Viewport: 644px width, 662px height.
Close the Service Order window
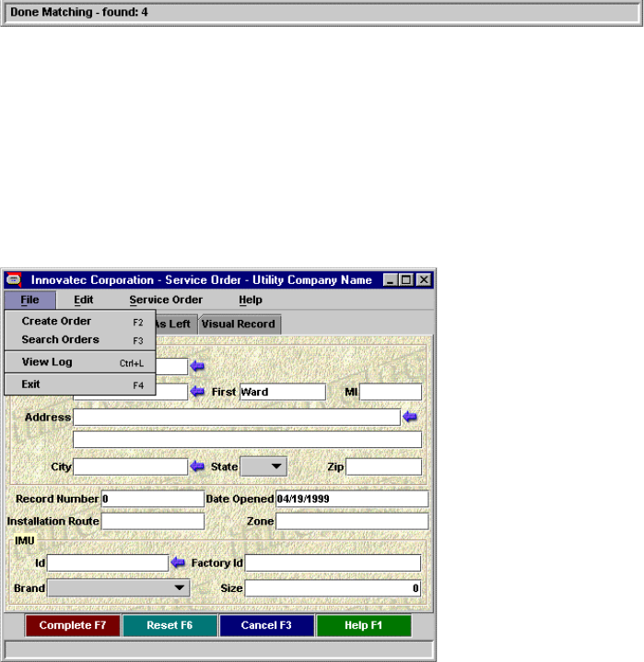(424, 280)
